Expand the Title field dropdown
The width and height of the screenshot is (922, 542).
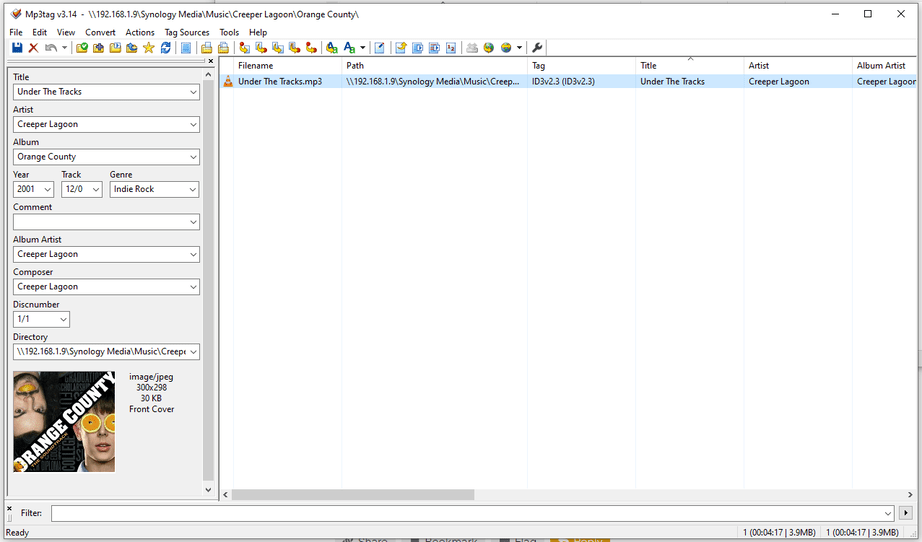(193, 92)
